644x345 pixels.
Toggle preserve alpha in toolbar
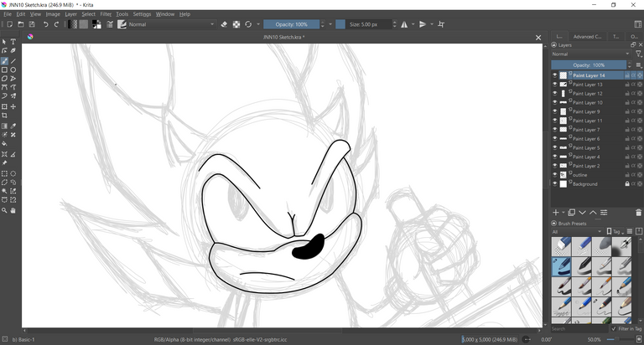click(x=236, y=24)
